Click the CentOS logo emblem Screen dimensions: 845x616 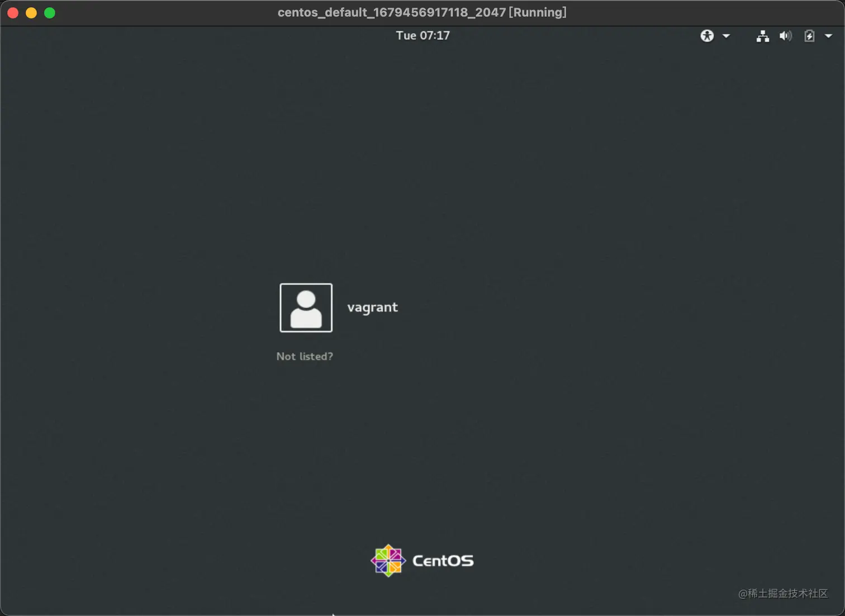point(388,561)
